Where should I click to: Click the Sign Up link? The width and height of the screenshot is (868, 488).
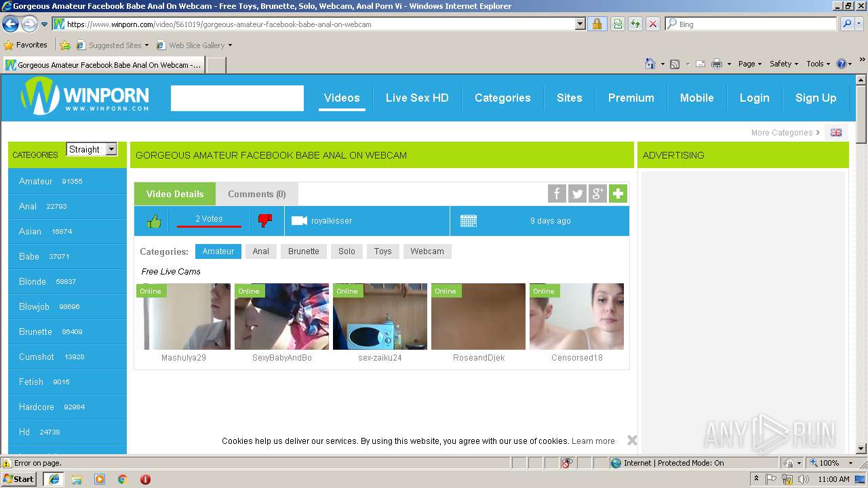tap(816, 98)
